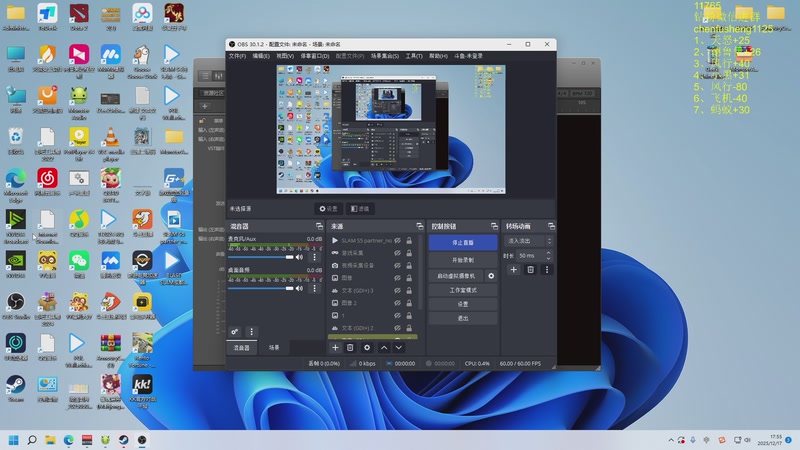Viewport: 800px width, 450px height.
Task: Click the add source plus icon
Action: pyautogui.click(x=335, y=347)
